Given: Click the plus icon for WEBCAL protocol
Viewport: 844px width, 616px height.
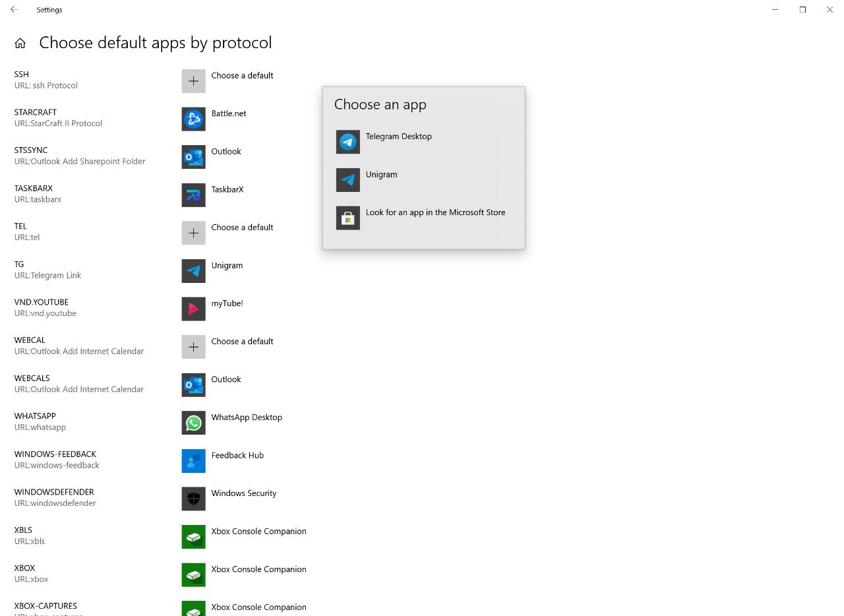Looking at the screenshot, I should point(193,347).
